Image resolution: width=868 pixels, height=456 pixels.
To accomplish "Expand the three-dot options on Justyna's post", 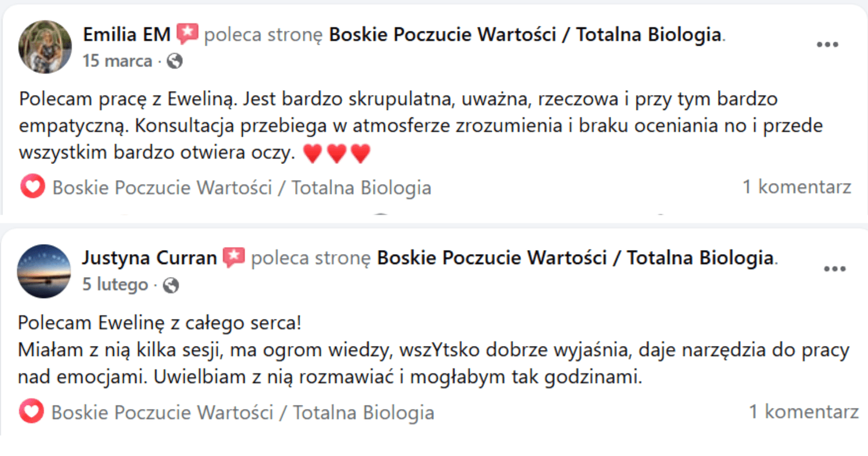I will (834, 269).
